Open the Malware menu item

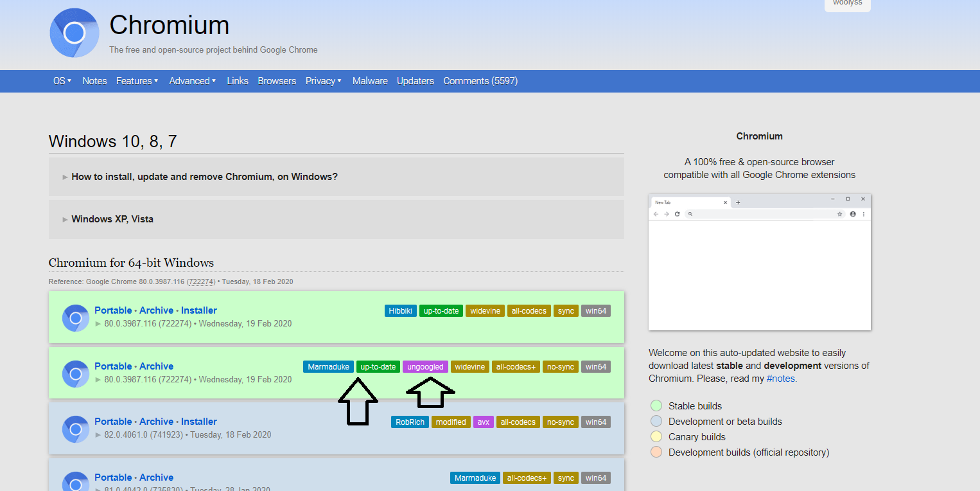370,81
